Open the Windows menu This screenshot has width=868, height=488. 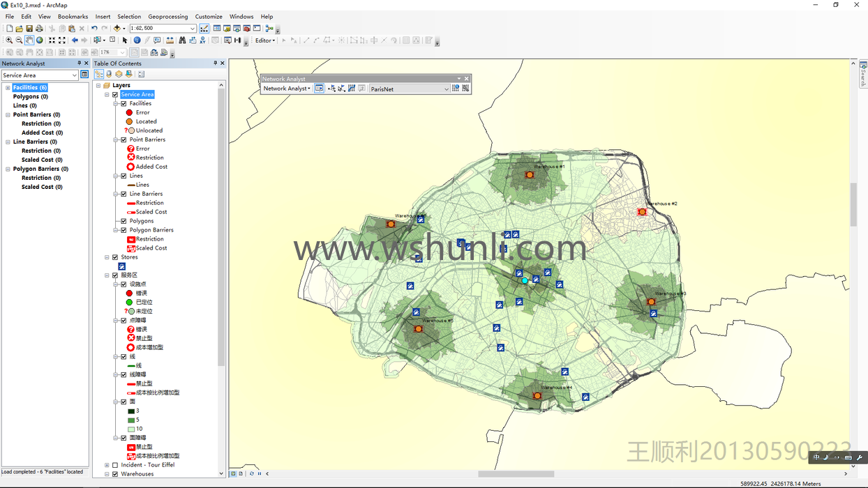coord(241,17)
